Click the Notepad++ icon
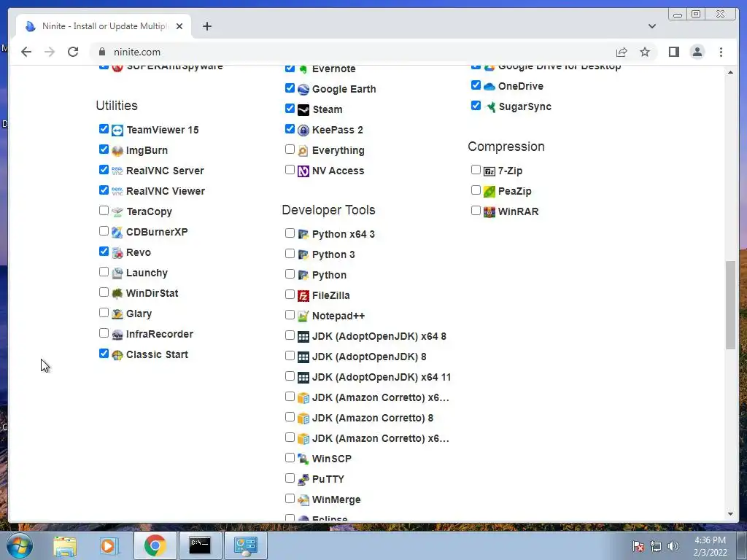Screen dimensions: 747x560 pyautogui.click(x=303, y=316)
